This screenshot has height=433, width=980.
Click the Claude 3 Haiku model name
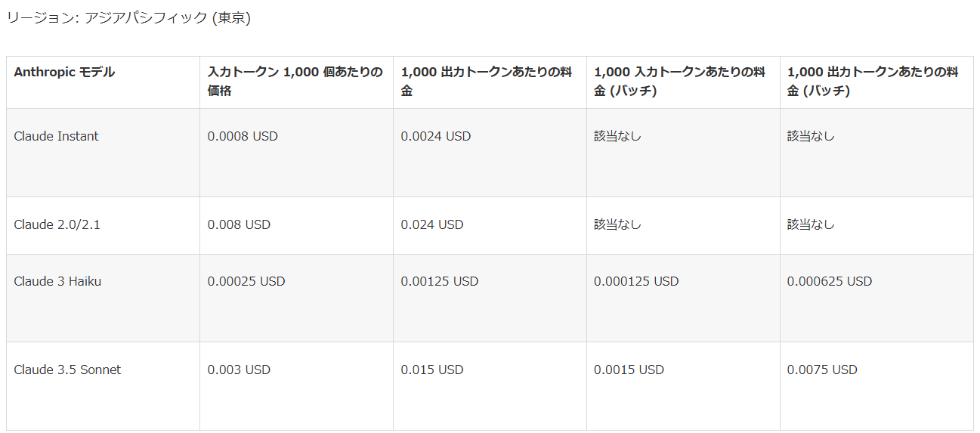57,281
